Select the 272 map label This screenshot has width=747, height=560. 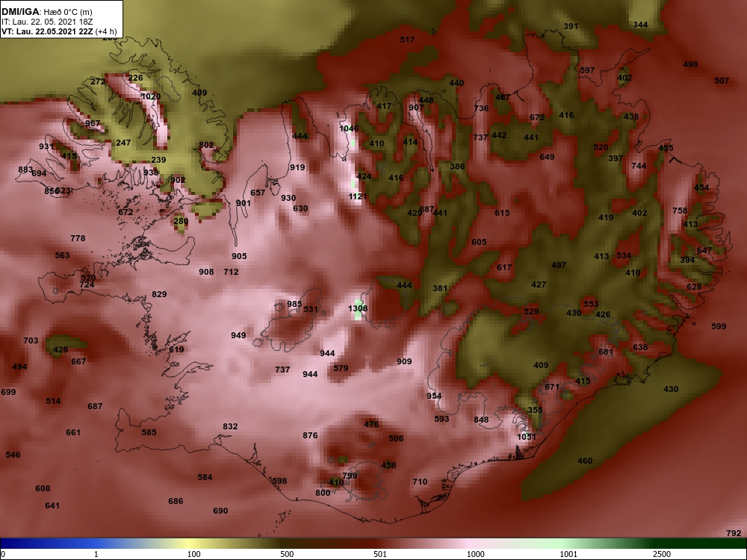coord(98,81)
